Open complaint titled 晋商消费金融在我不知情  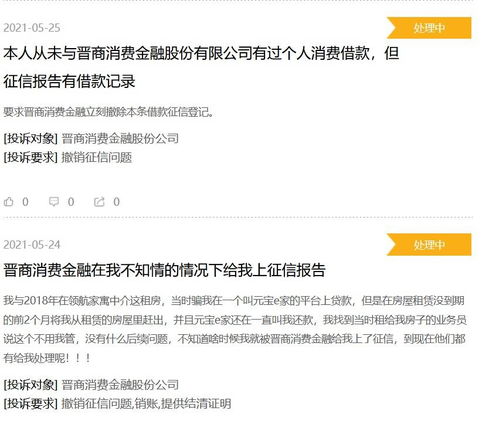(164, 270)
